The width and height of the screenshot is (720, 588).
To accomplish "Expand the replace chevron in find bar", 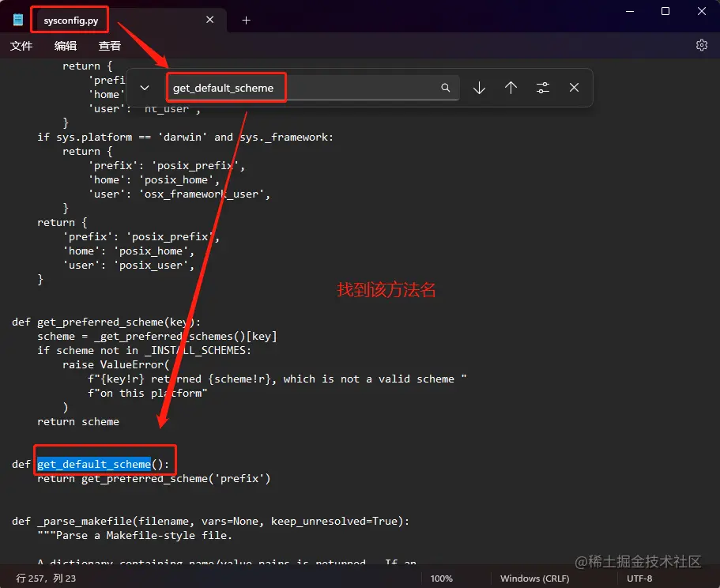I will (x=145, y=88).
